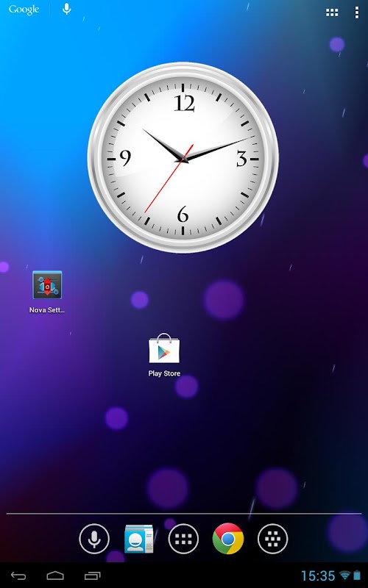This screenshot has height=588, width=368.
Task: Open the three-dot overflow menu
Action: (x=356, y=12)
